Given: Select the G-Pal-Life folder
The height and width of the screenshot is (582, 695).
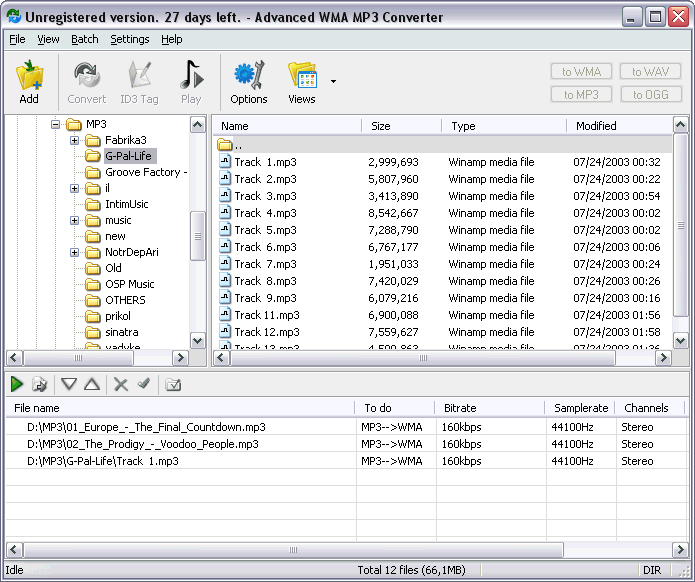Looking at the screenshot, I should [129, 156].
